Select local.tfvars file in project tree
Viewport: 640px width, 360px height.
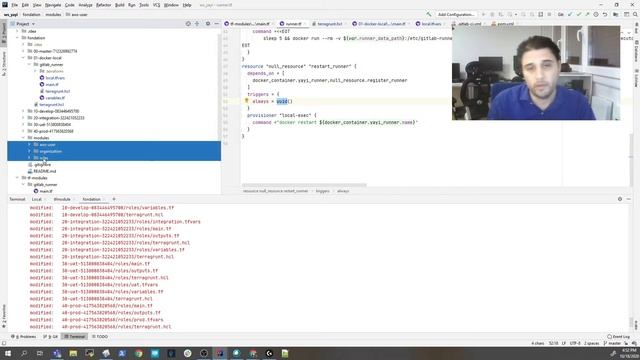click(52, 78)
